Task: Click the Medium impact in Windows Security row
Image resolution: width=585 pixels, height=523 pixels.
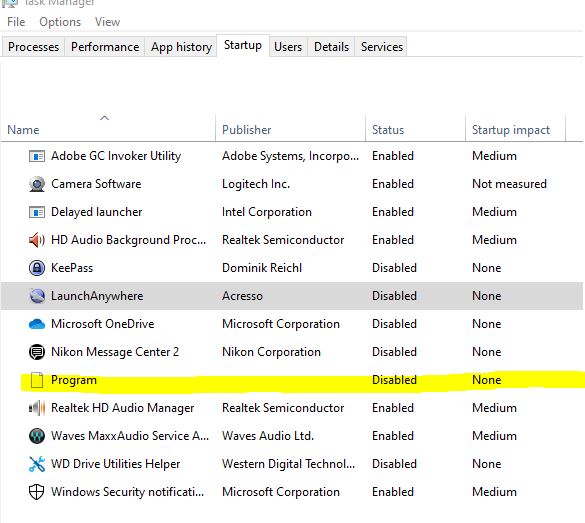Action: (x=494, y=492)
